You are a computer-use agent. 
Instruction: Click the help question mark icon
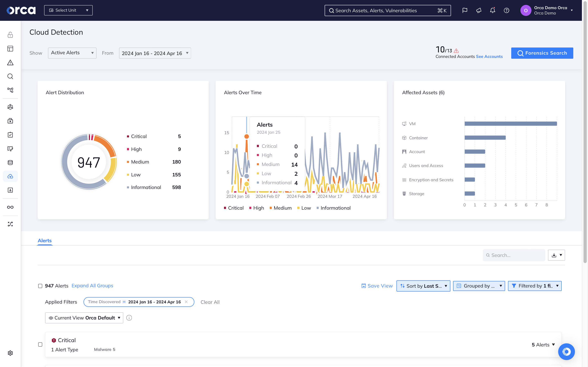(x=506, y=10)
